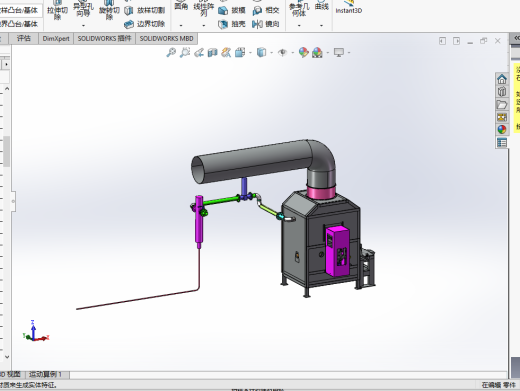Open the File Explorer folder tab in task pane
This screenshot has height=391, width=520.
pos(502,104)
